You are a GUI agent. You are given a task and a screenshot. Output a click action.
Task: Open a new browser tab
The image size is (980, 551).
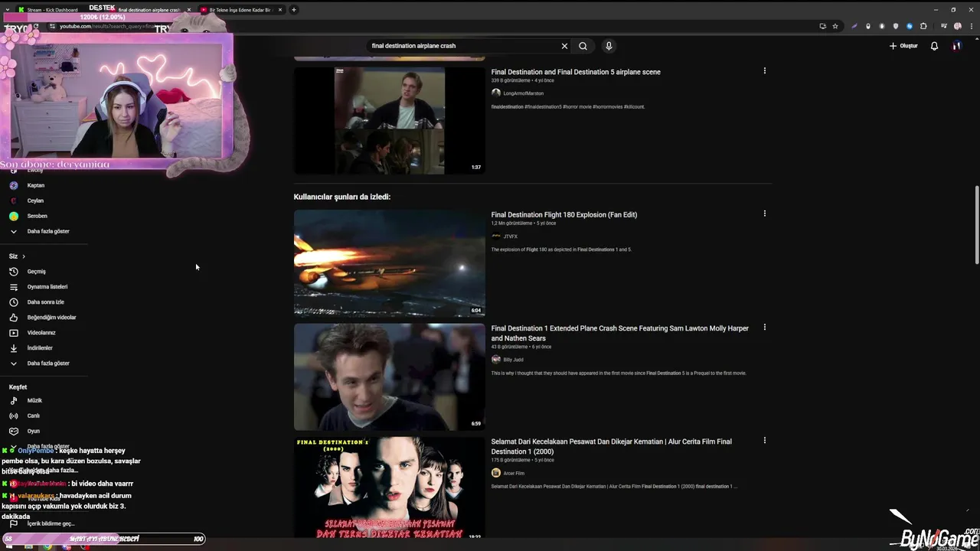pos(294,10)
